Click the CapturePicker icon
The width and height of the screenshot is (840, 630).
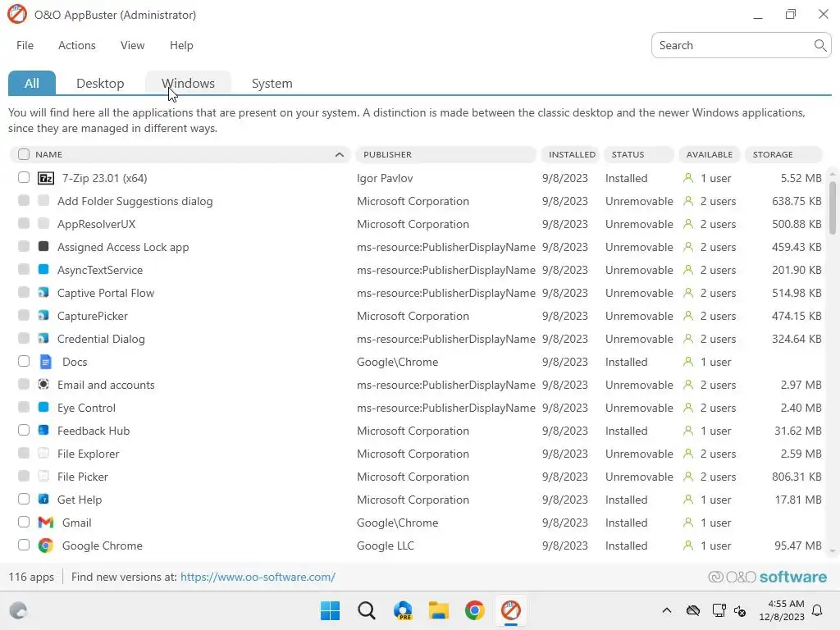pos(43,316)
